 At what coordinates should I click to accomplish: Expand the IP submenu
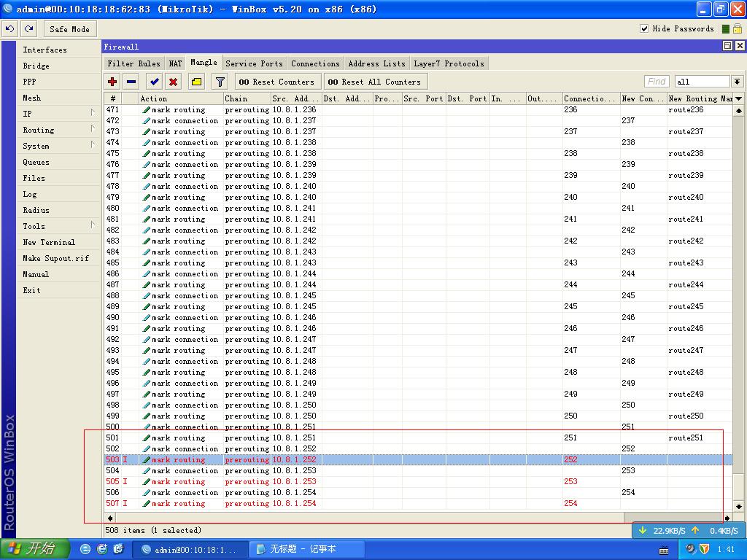click(x=50, y=113)
